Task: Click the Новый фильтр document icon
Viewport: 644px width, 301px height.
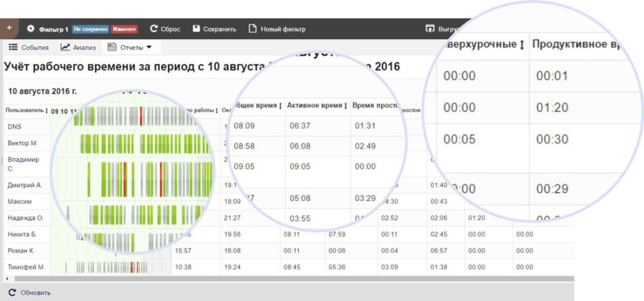Action: pos(253,29)
